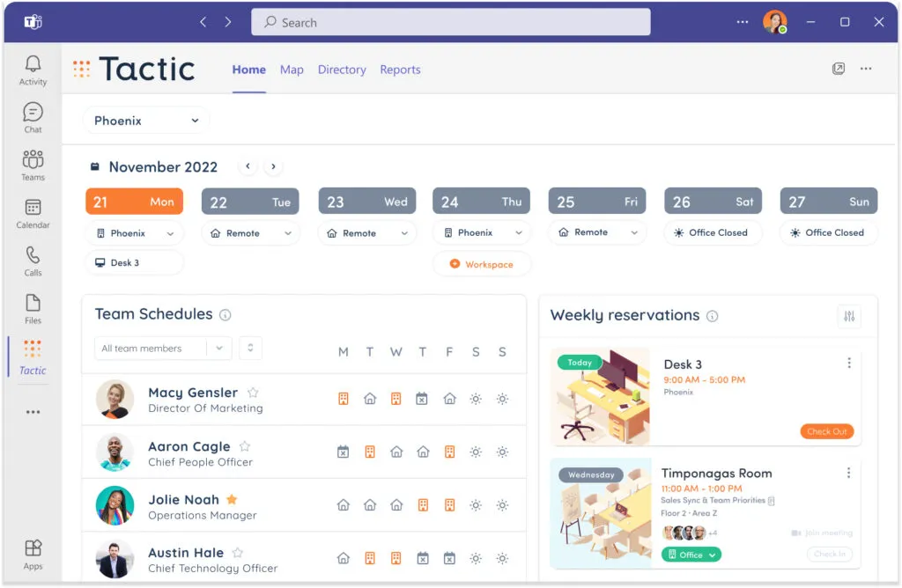Add a Workspace for Thursday
This screenshot has width=902, height=588.
click(482, 264)
